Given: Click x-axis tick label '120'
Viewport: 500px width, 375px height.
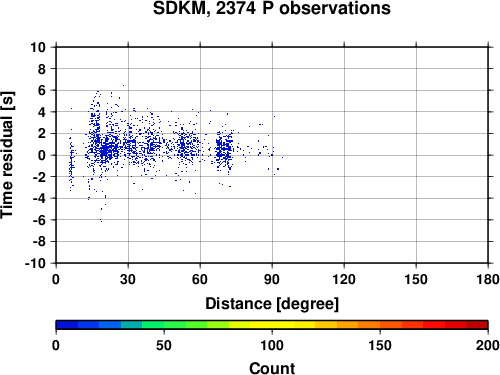Looking at the screenshot, I should pos(344,279).
